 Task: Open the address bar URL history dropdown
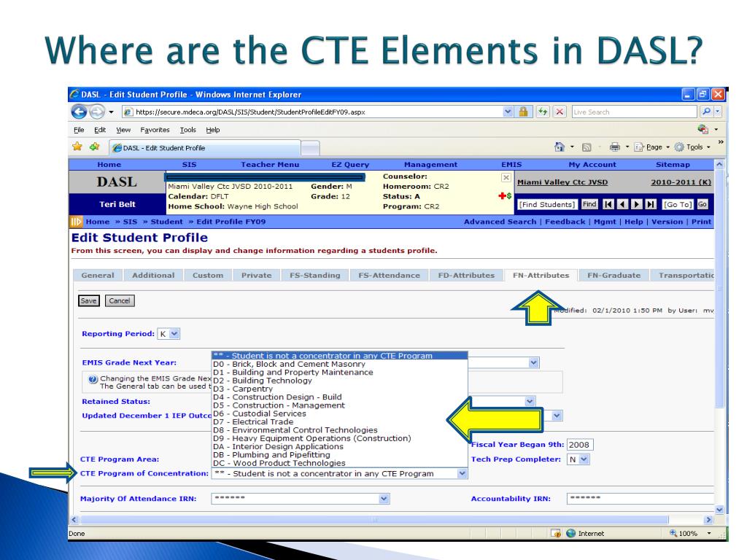pos(508,112)
